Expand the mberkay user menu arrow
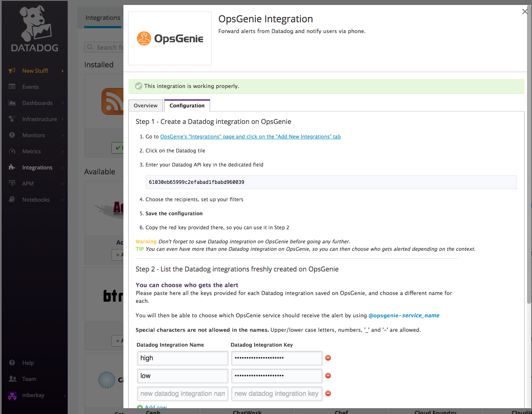The image size is (532, 414). pyautogui.click(x=65, y=396)
